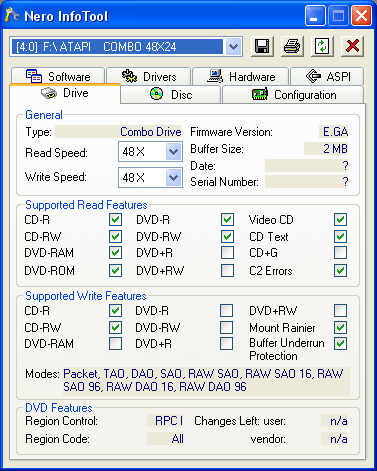This screenshot has width=377, height=471.
Task: Click the Firmware Version value field
Action: coord(334,132)
